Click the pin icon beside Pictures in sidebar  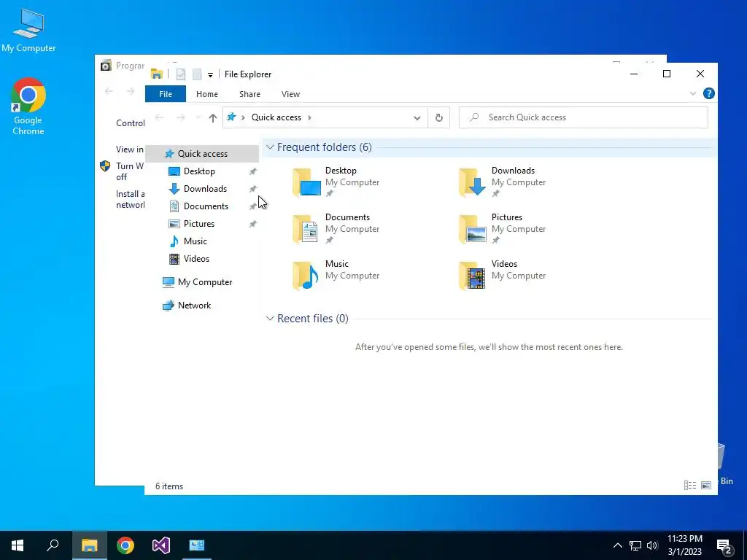point(253,224)
